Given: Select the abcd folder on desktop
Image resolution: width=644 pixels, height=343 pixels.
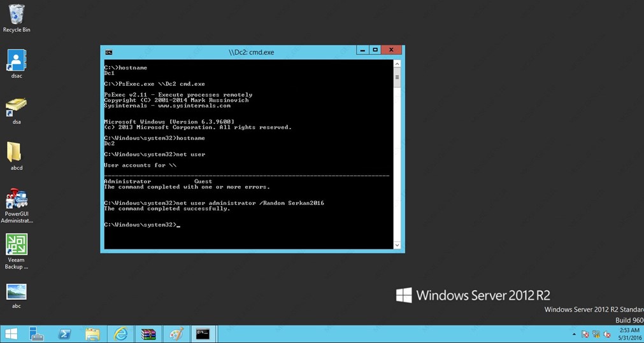Looking at the screenshot, I should click(17, 156).
